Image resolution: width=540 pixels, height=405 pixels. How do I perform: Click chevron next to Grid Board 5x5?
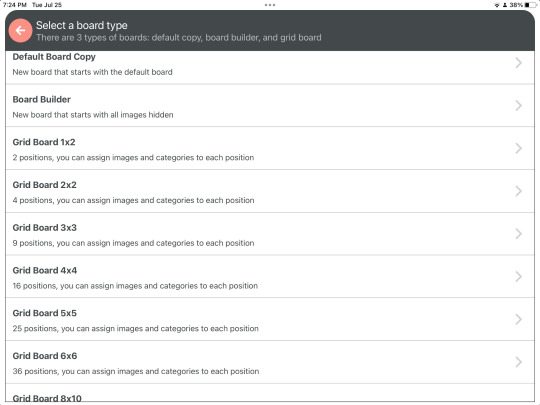[518, 319]
